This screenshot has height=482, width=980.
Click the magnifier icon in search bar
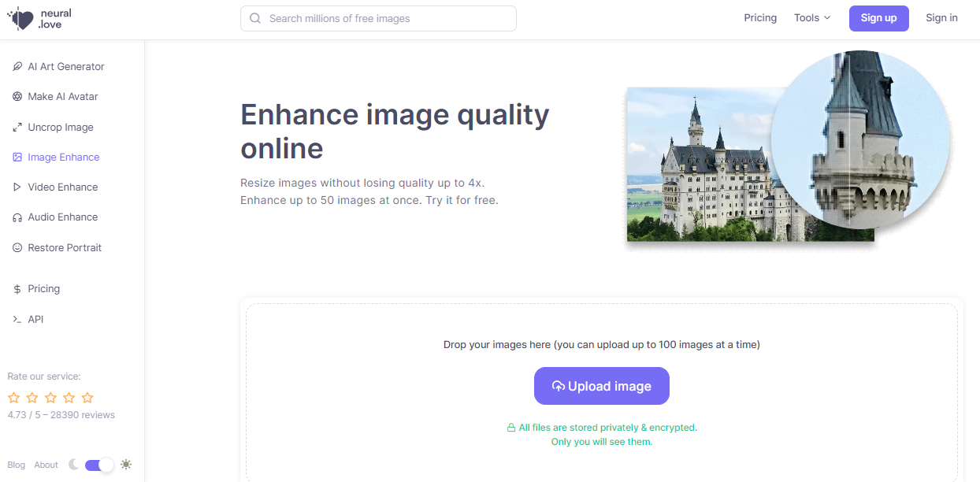(255, 18)
